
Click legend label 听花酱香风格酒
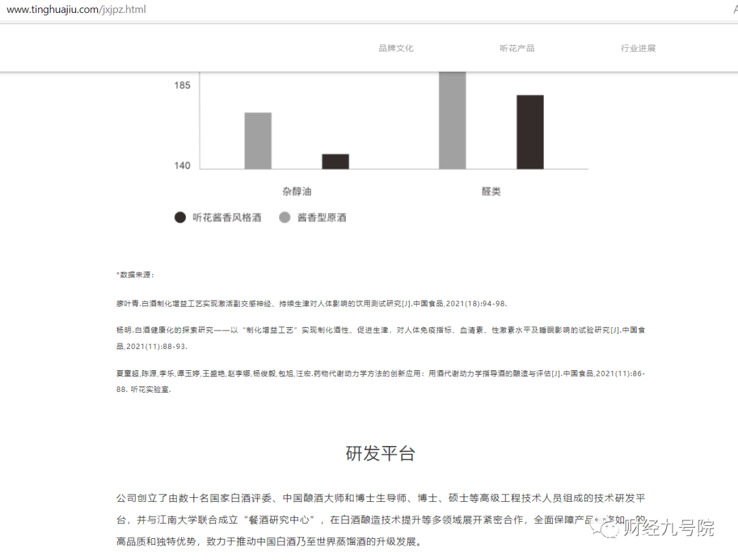226,217
